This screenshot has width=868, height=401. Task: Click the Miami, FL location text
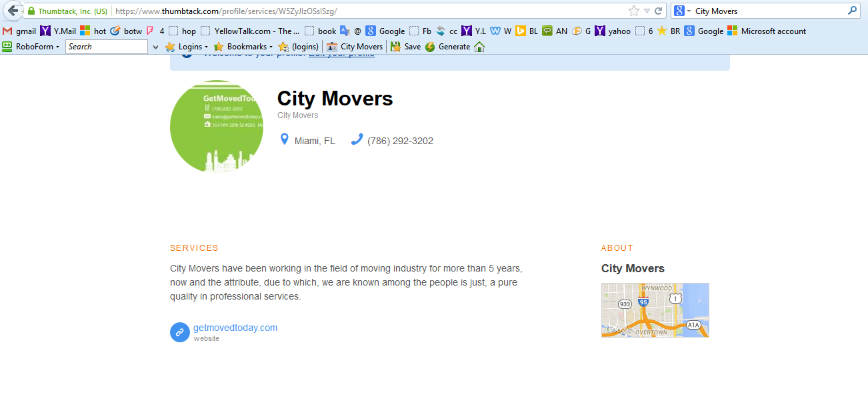[x=315, y=141]
